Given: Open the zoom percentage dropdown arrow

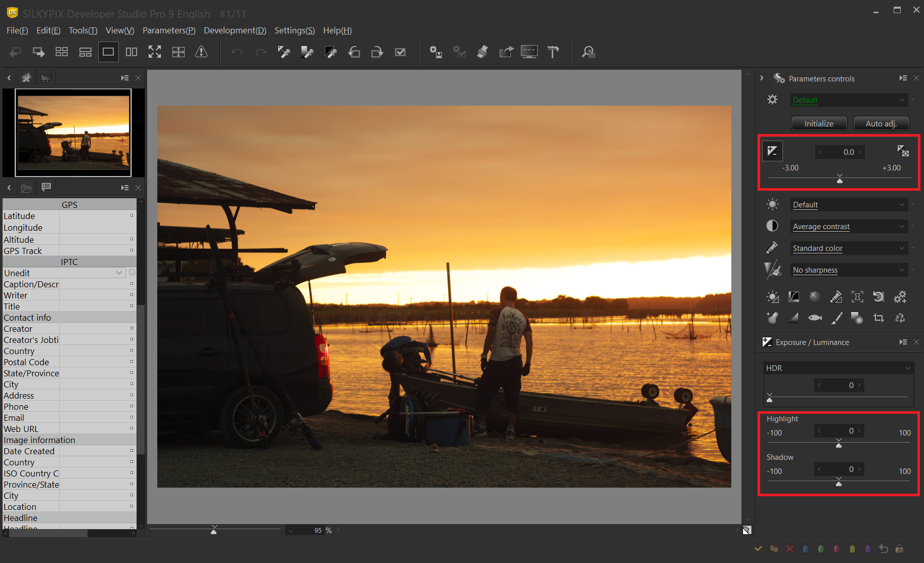Looking at the screenshot, I should (x=291, y=531).
